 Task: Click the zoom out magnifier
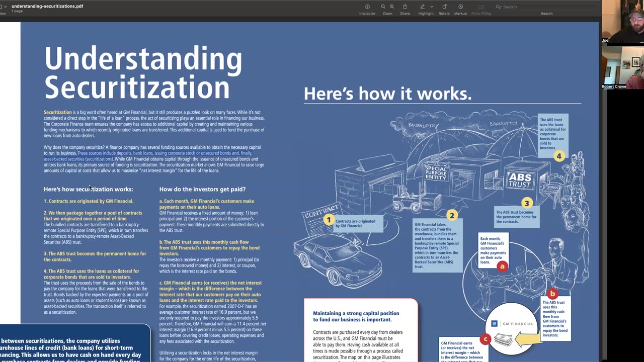(383, 7)
